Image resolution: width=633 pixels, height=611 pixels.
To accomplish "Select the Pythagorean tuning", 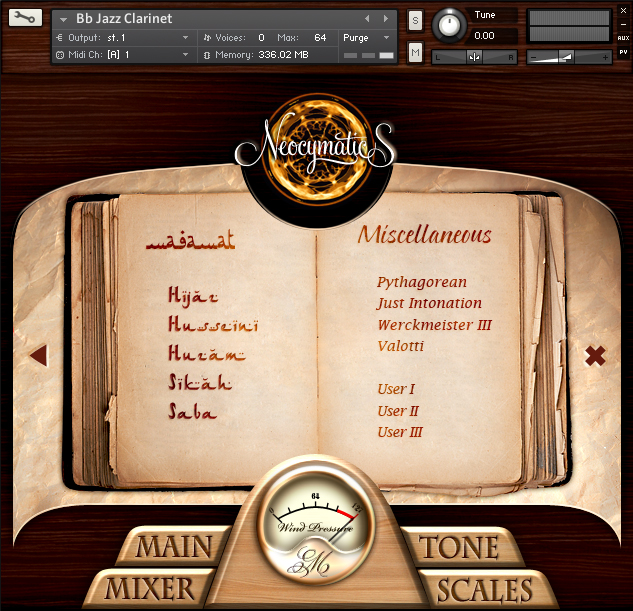I will (422, 282).
